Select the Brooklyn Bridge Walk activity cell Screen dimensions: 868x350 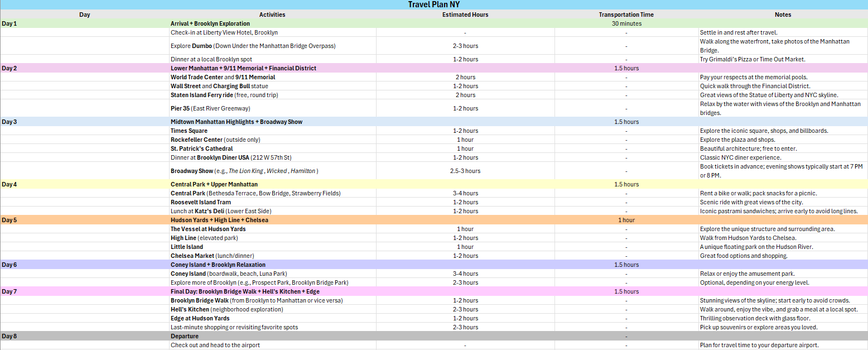(257, 300)
